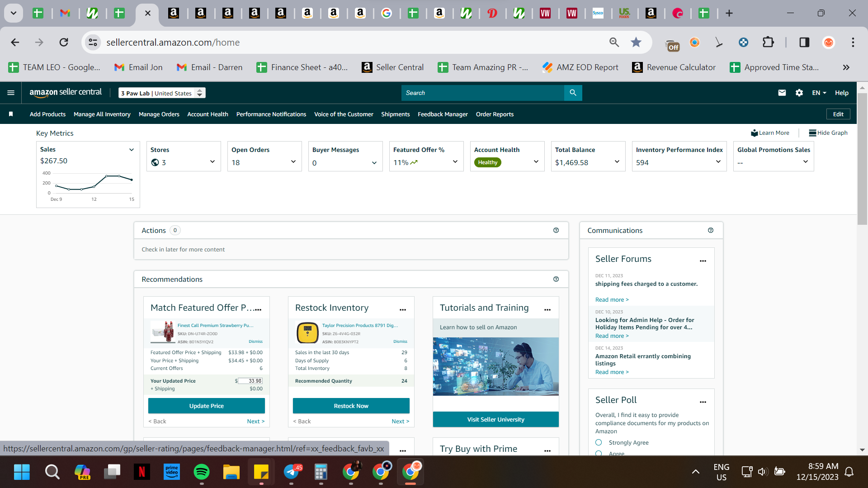Open the Seller Central hamburger menu
The width and height of the screenshot is (868, 488).
pos(11,93)
